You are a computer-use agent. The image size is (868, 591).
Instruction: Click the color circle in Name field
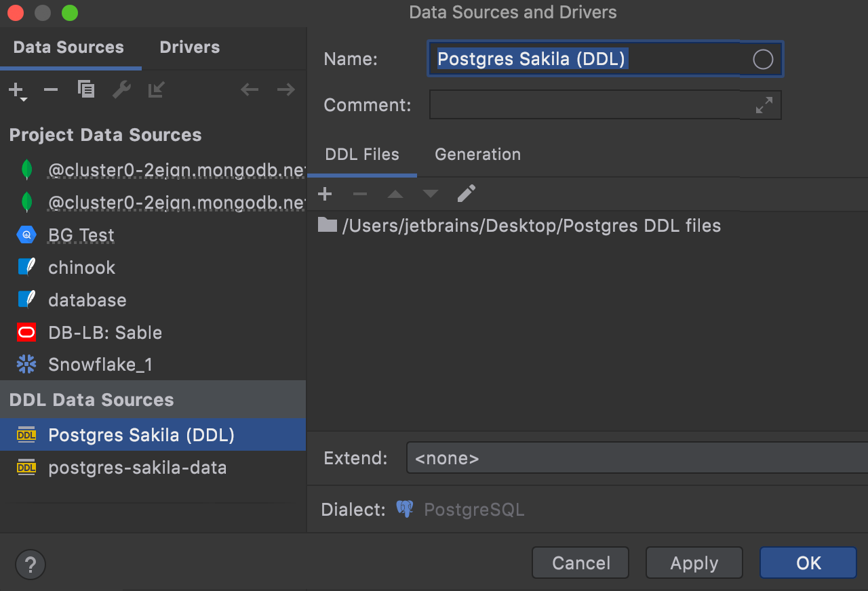[763, 60]
